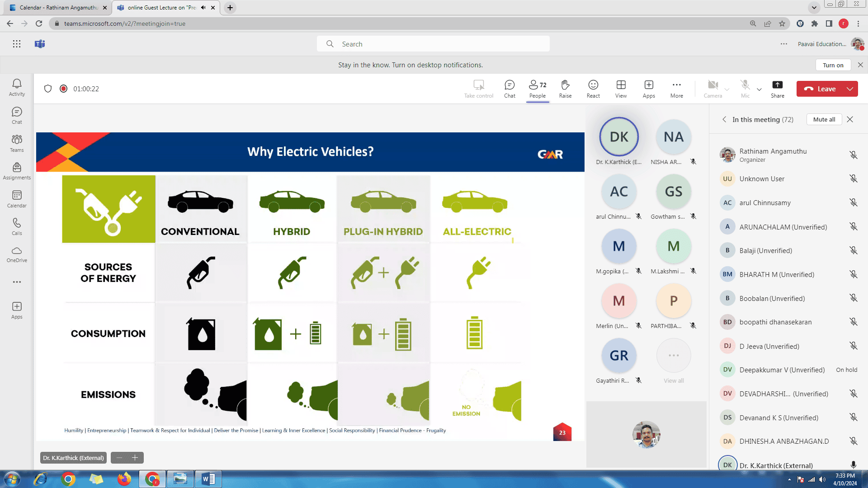Open OneDrive in left sidebar

tap(17, 254)
